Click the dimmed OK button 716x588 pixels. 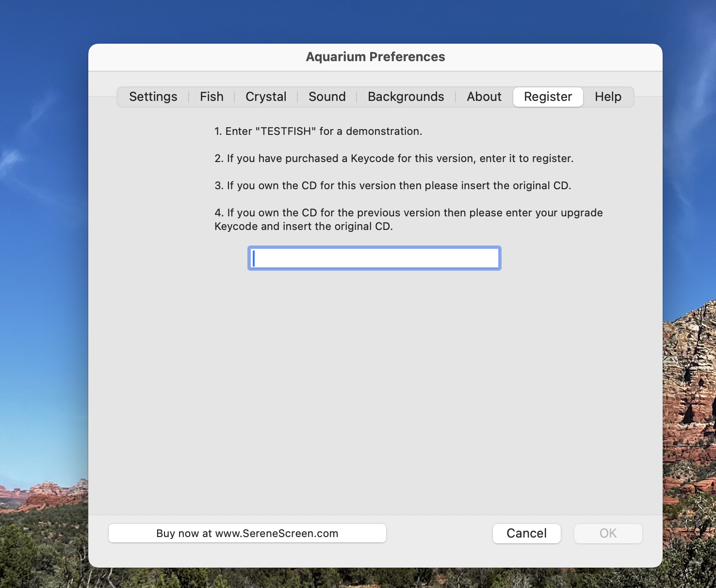608,533
